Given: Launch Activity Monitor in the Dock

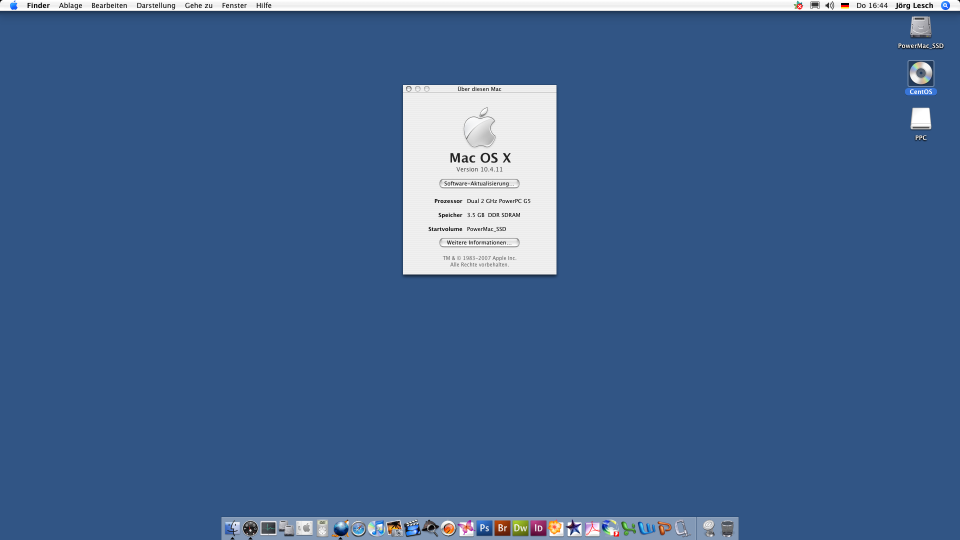Looking at the screenshot, I should coord(268,528).
